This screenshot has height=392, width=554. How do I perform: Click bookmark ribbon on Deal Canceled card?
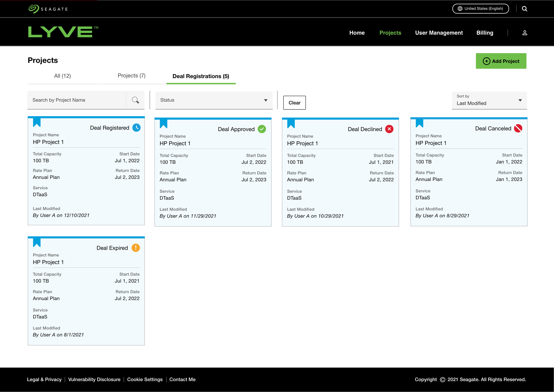coord(419,123)
